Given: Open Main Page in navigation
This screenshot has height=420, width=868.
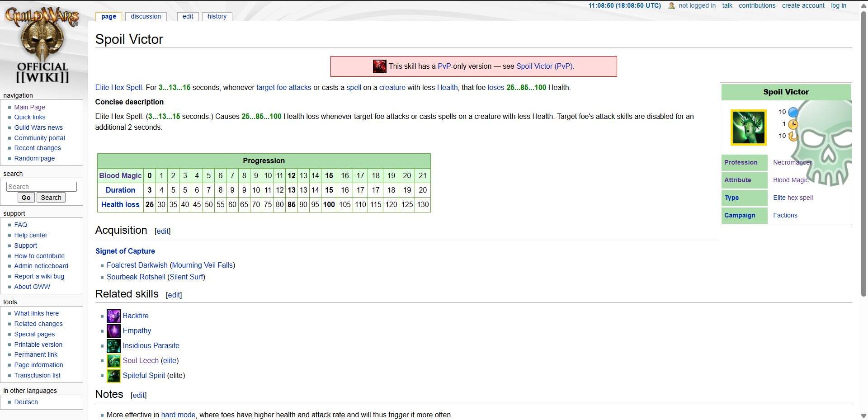Looking at the screenshot, I should coord(29,107).
